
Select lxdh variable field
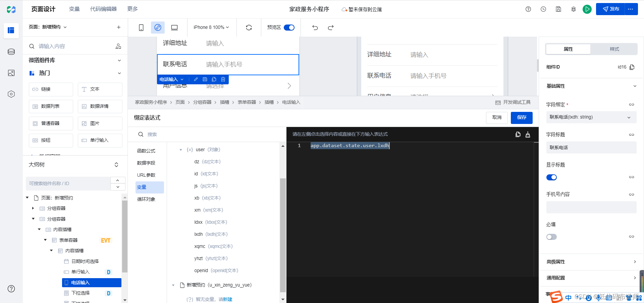point(211,234)
